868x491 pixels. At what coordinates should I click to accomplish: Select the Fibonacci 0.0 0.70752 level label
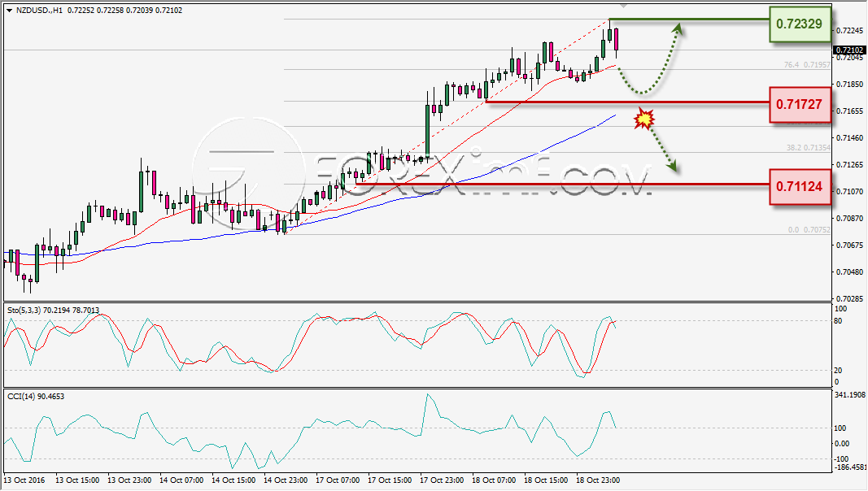809,229
